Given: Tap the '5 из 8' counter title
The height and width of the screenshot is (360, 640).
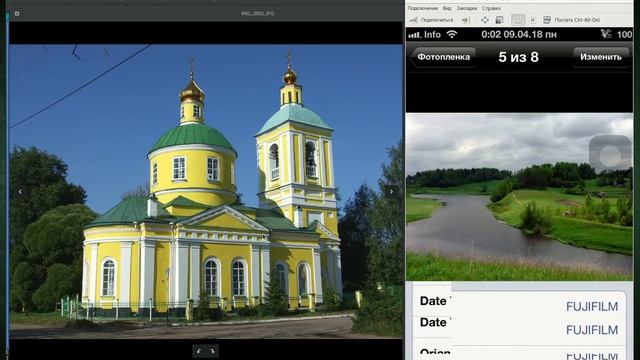Looking at the screenshot, I should pyautogui.click(x=518, y=57).
